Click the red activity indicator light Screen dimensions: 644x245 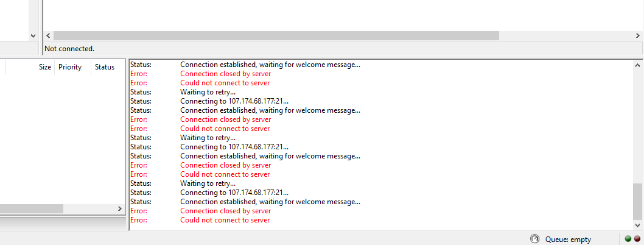(x=637, y=239)
